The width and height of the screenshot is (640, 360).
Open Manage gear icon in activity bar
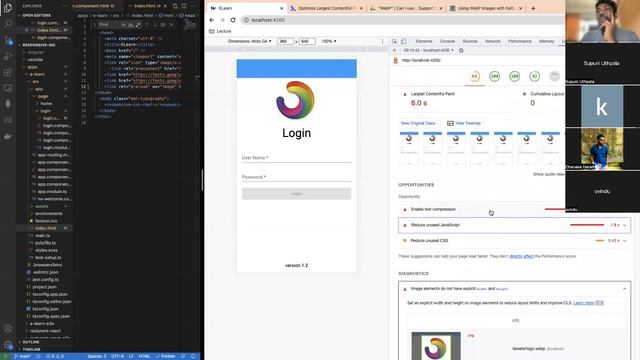coord(8,345)
